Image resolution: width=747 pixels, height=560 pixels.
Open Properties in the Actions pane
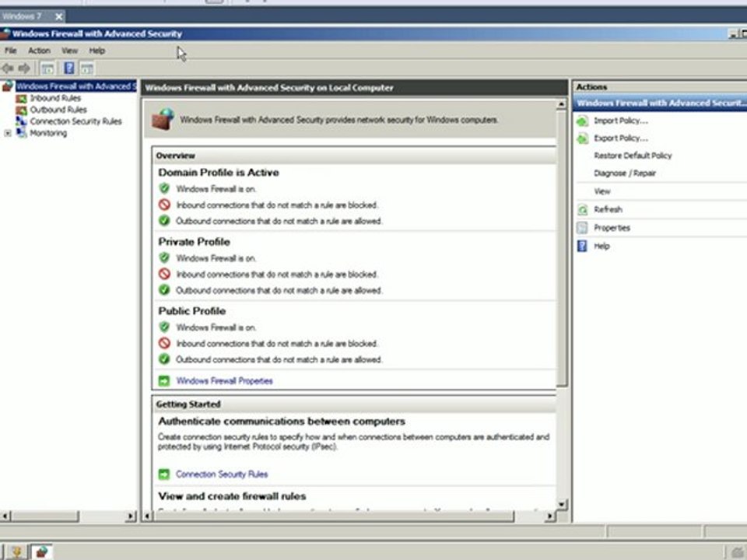point(612,228)
